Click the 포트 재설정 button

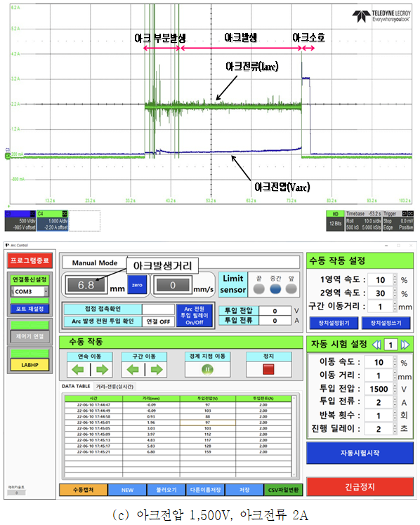(29, 309)
